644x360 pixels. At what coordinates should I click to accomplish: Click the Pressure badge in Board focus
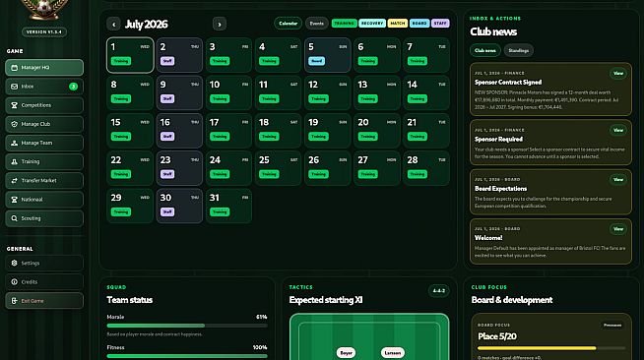612,326
